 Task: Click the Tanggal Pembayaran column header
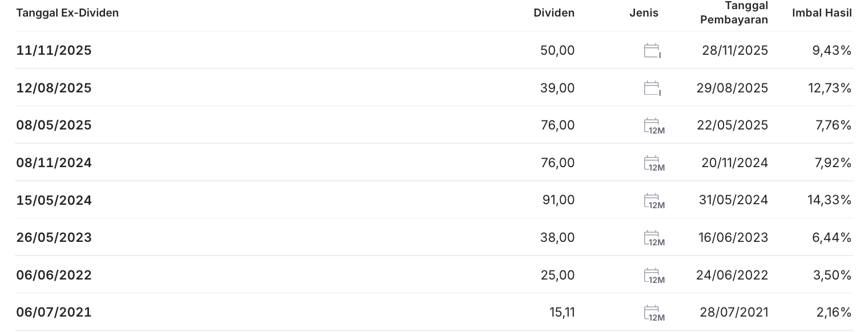(734, 13)
